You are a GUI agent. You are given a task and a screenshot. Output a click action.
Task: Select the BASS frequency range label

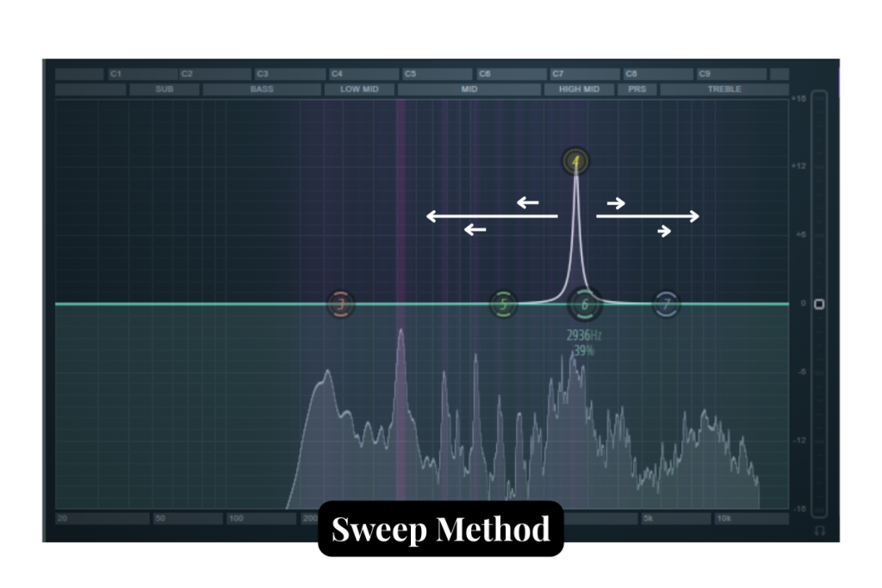(262, 90)
